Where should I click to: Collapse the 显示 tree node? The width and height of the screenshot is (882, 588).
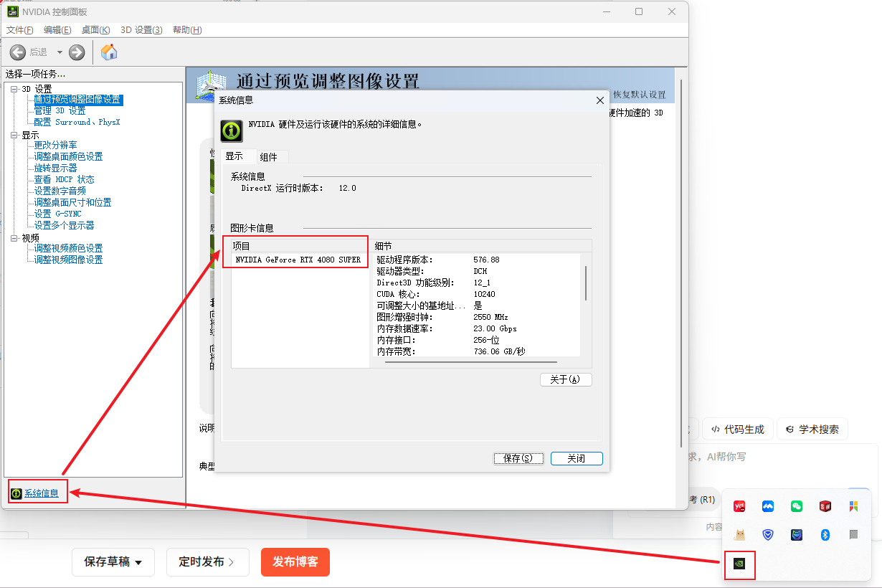(x=14, y=135)
